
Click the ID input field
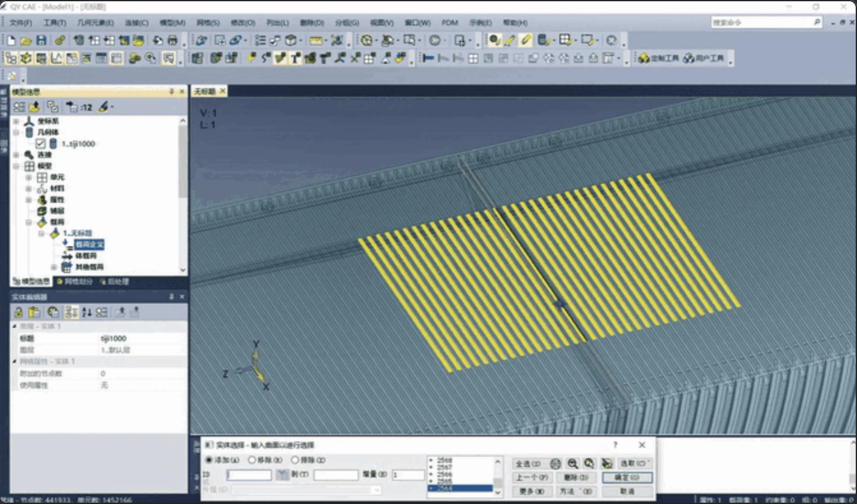(x=250, y=475)
